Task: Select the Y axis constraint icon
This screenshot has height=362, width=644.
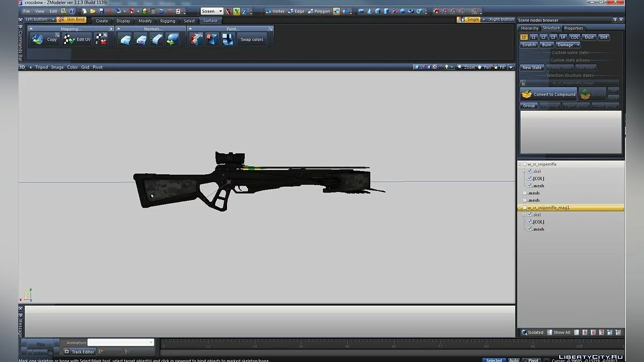Action: point(236,11)
